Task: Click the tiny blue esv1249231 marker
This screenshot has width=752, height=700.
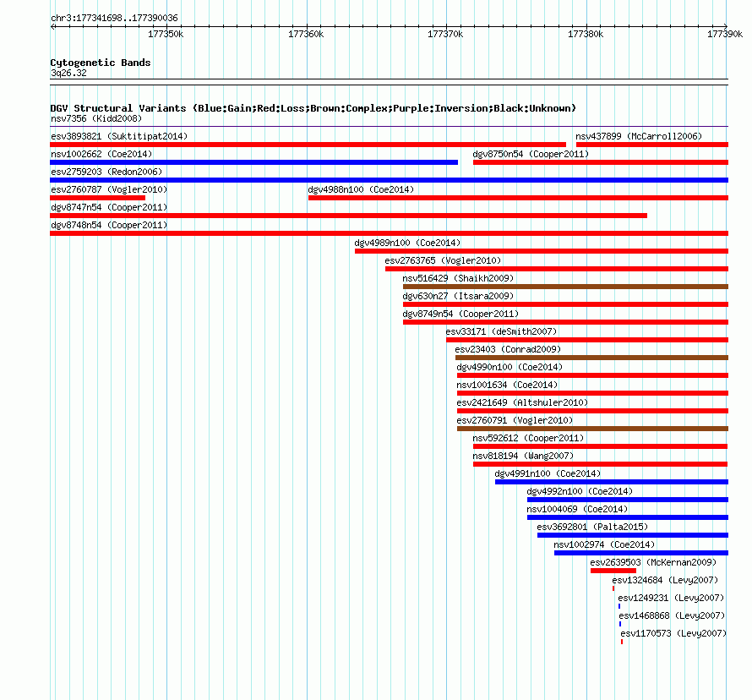Action: tap(619, 606)
